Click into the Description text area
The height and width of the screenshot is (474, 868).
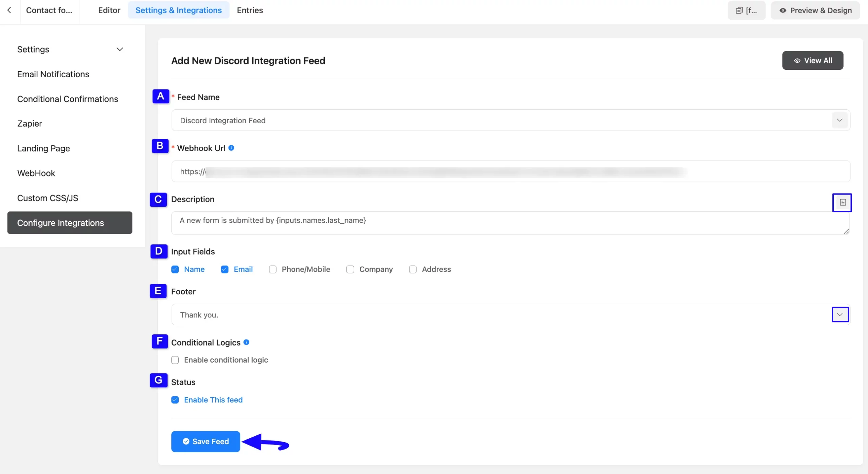pyautogui.click(x=510, y=223)
